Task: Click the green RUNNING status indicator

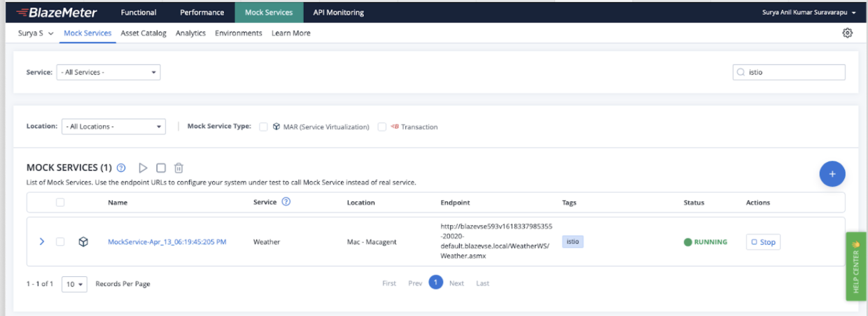Action: (x=706, y=242)
